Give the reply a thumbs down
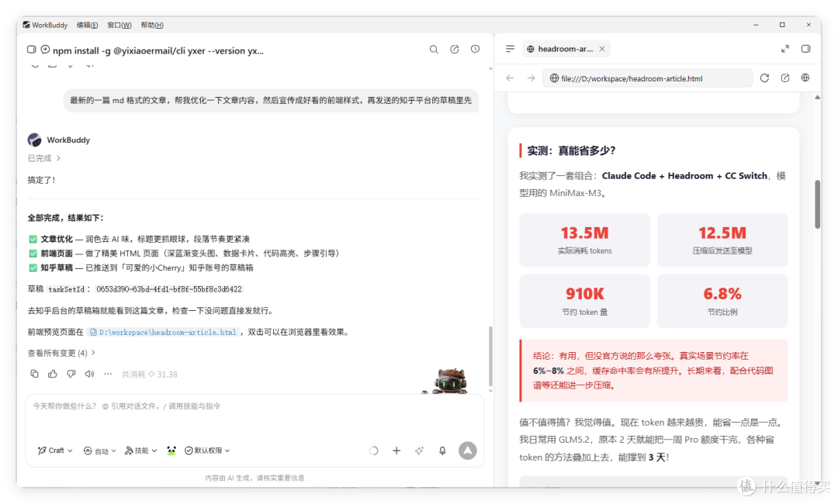The height and width of the screenshot is (504, 838). [71, 374]
